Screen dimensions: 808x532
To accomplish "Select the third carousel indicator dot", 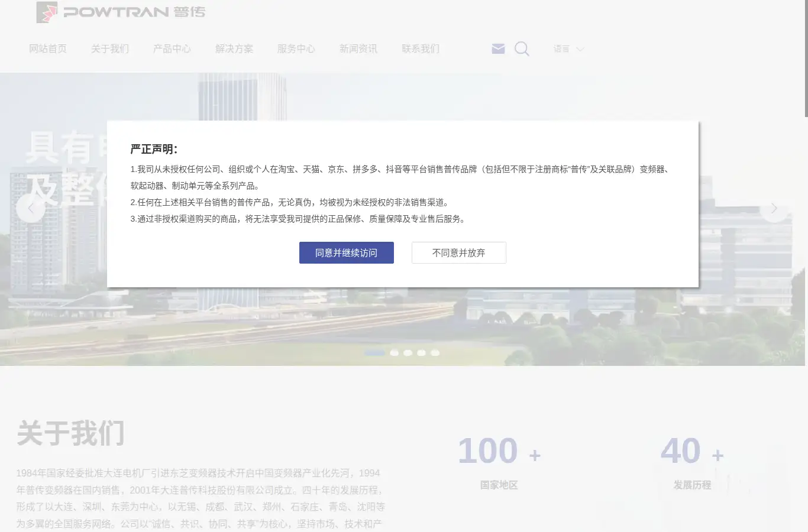I will click(408, 353).
